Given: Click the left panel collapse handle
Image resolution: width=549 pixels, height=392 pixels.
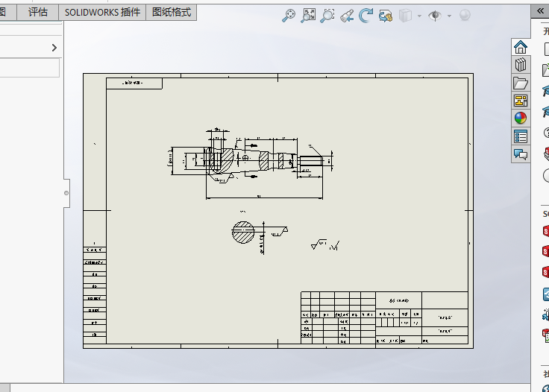Looking at the screenshot, I should point(66,193).
